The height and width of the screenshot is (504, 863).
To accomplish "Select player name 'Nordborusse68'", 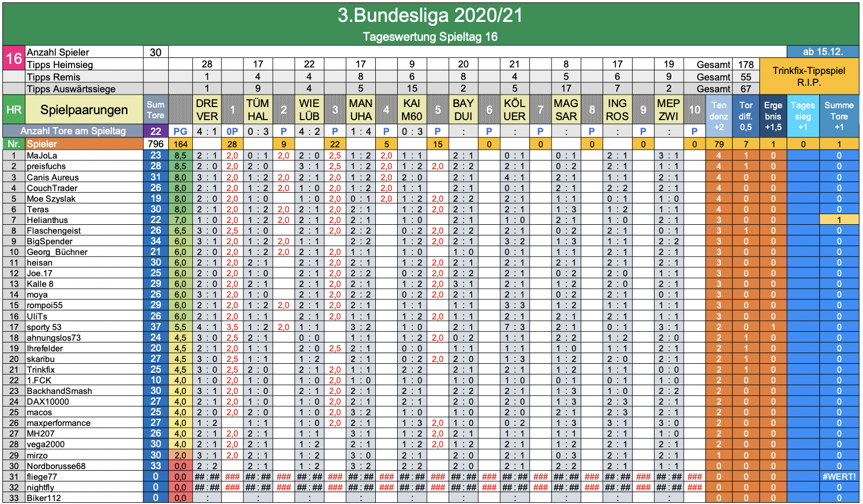I will 56,466.
